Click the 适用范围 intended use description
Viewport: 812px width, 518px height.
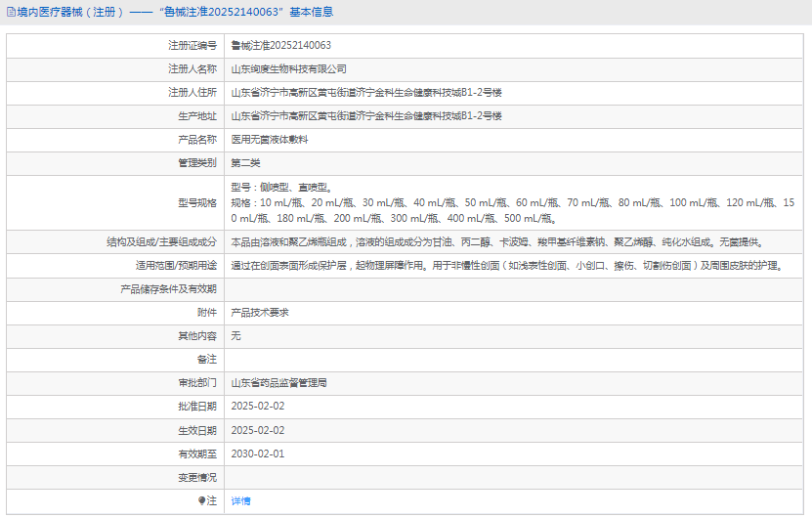(507, 266)
